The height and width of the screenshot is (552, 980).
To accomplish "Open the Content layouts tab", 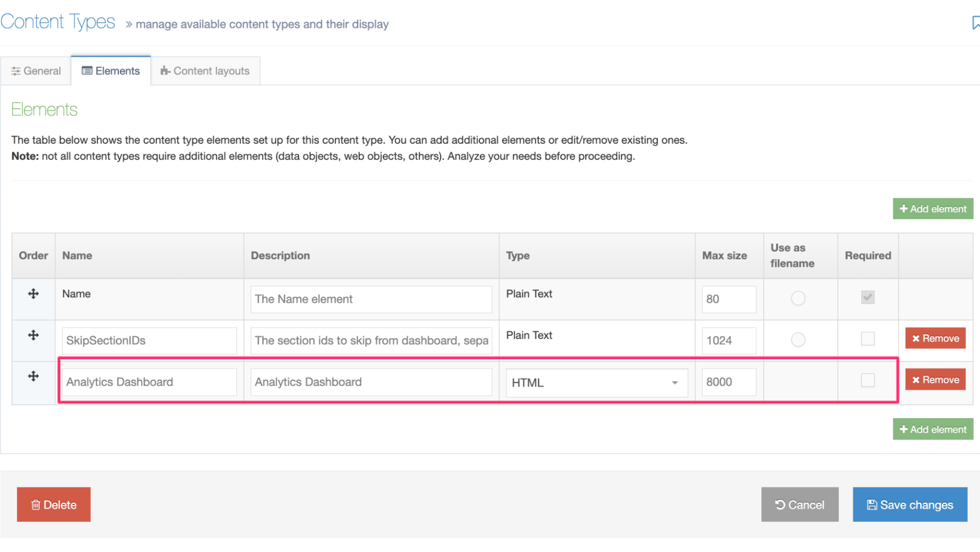I will point(205,71).
